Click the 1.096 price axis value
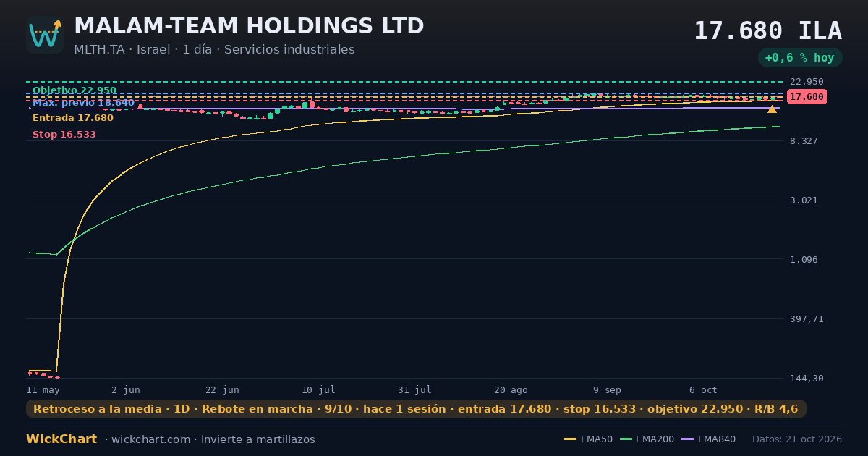The image size is (868, 456). coord(804,260)
